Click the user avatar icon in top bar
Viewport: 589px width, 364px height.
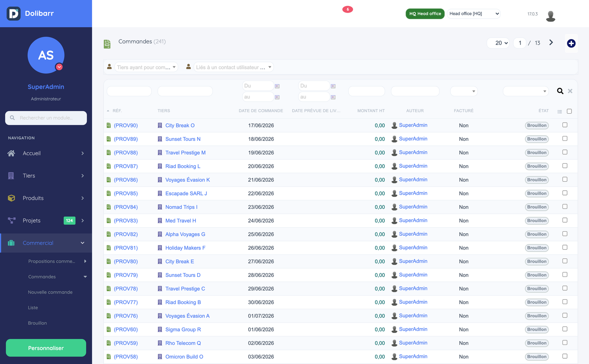(x=551, y=15)
